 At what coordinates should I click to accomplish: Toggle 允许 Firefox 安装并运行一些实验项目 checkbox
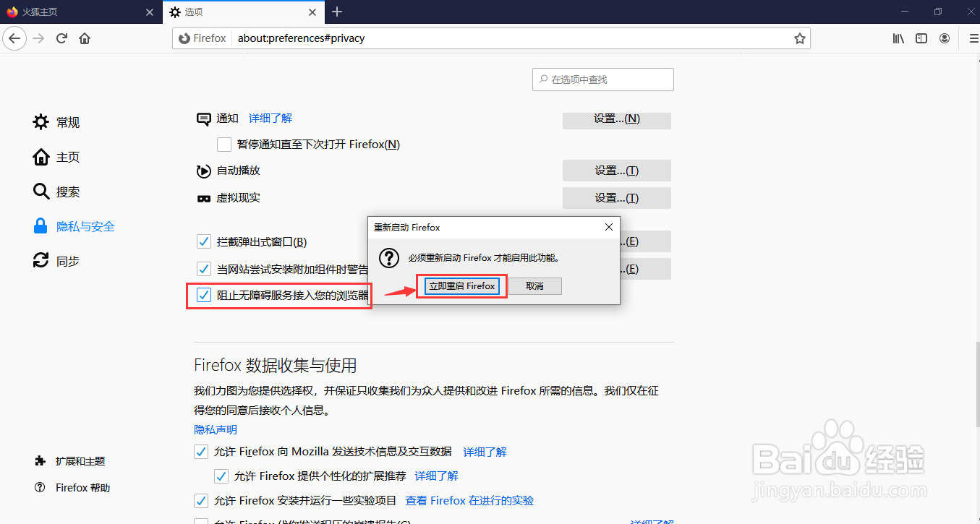coord(201,501)
